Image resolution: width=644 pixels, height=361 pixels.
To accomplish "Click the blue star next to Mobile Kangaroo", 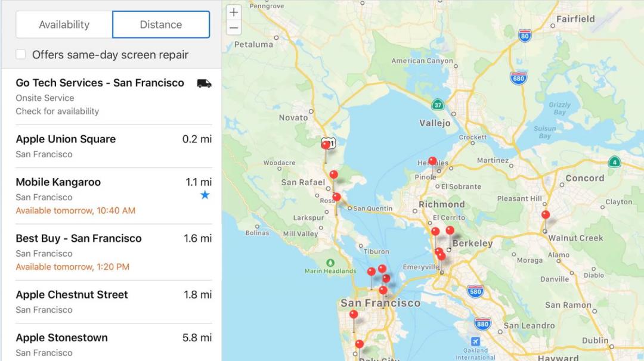I will point(205,195).
